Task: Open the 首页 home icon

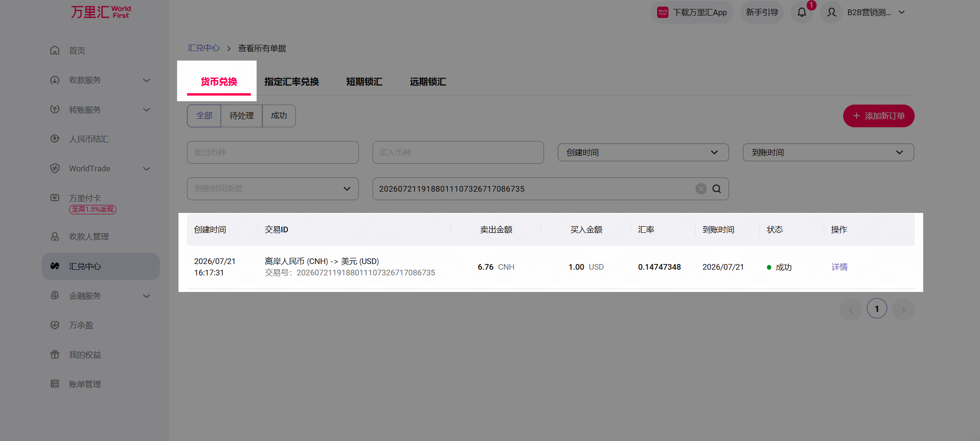Action: pyautogui.click(x=55, y=50)
